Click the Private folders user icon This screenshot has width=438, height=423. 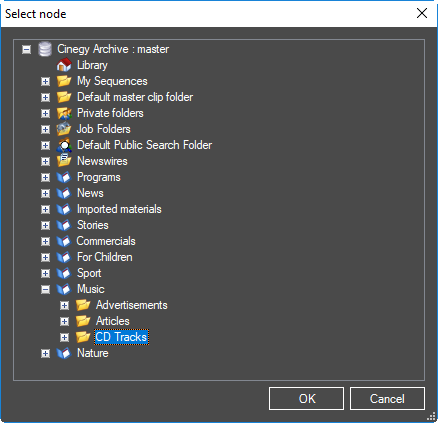64,113
